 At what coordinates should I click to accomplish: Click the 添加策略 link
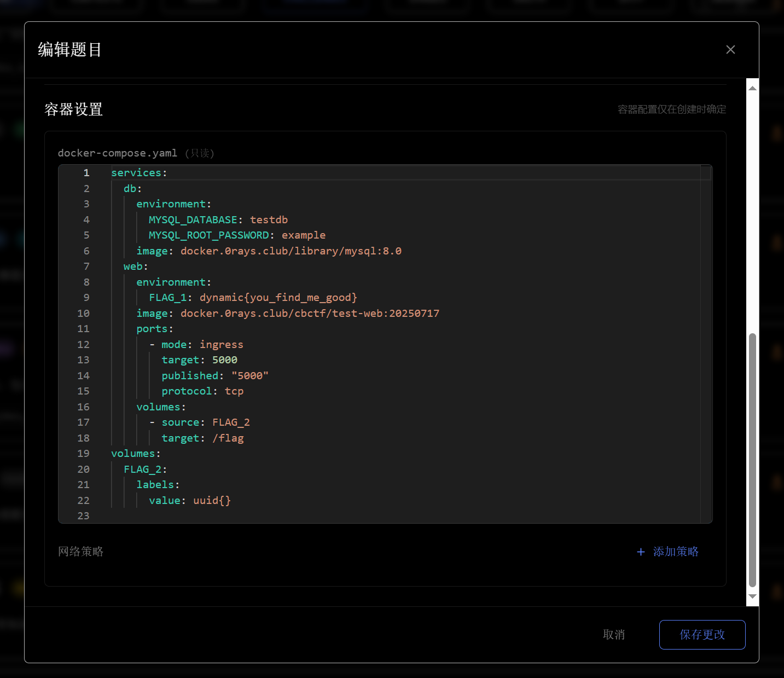click(x=676, y=552)
